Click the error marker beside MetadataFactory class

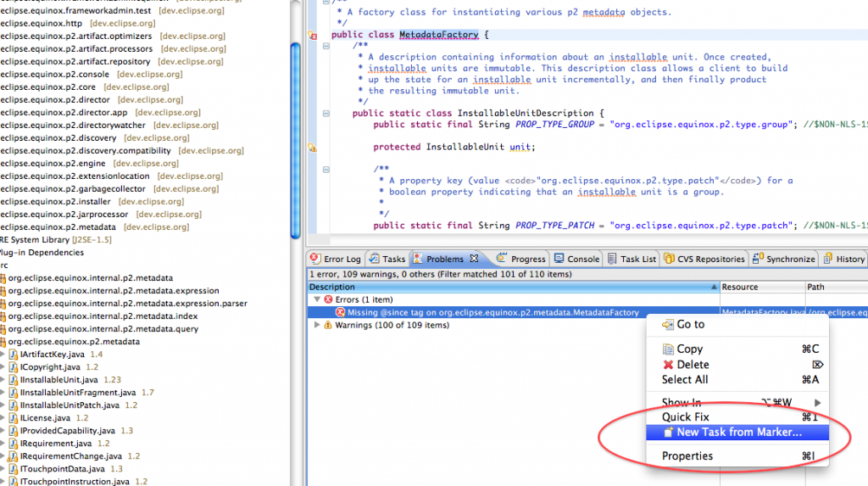click(x=312, y=36)
